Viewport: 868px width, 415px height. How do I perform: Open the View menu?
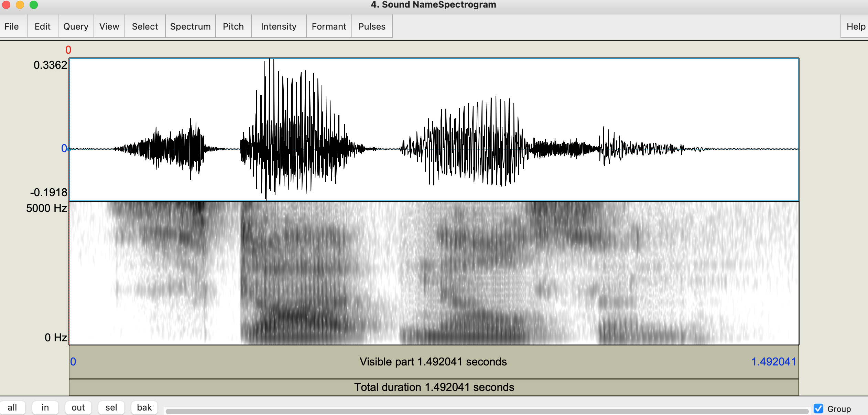(x=109, y=26)
